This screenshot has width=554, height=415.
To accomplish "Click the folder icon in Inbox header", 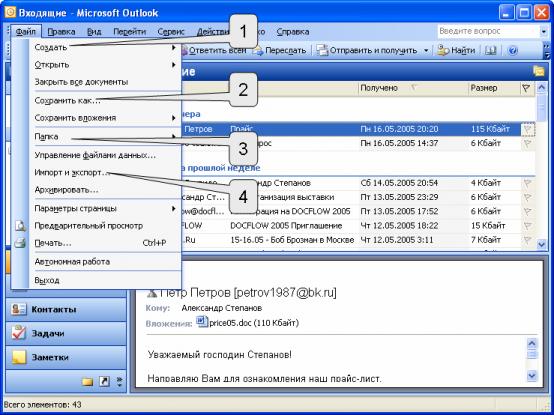I will point(539,71).
